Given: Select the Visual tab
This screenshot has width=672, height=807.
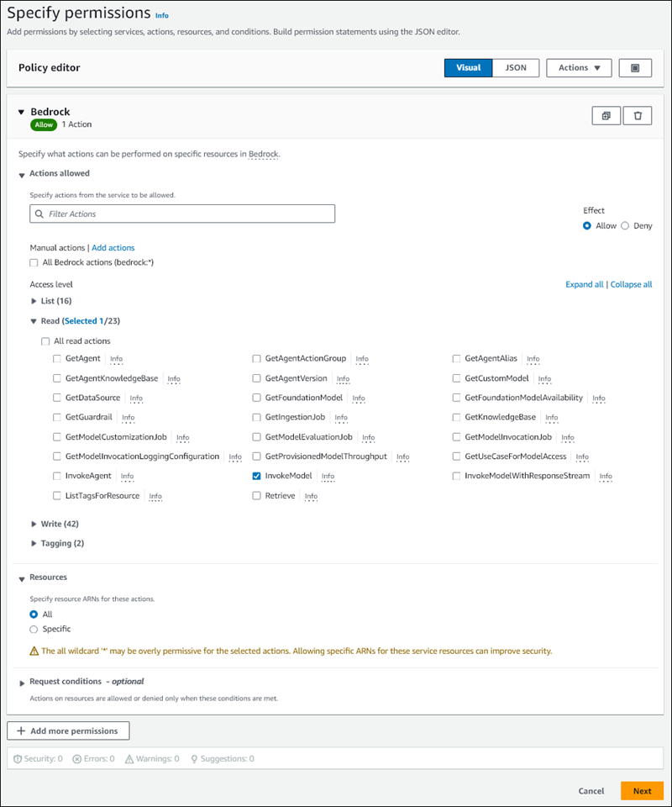Looking at the screenshot, I should tap(468, 68).
